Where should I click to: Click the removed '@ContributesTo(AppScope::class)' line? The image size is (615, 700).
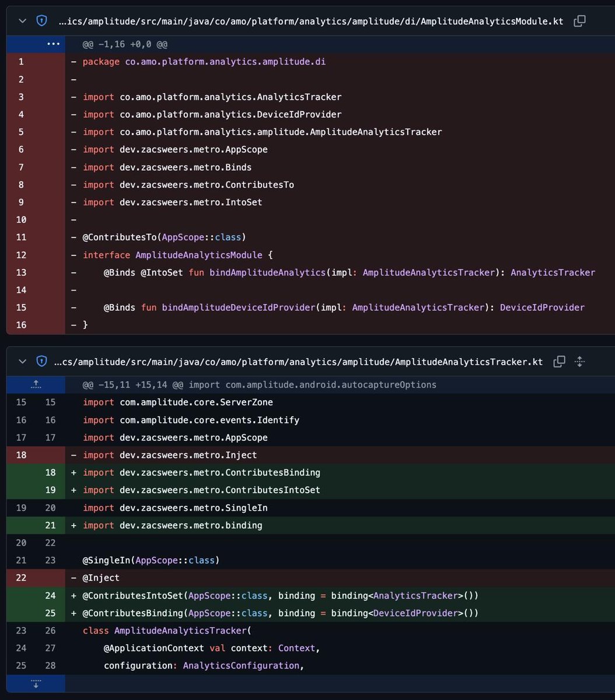[x=164, y=237]
